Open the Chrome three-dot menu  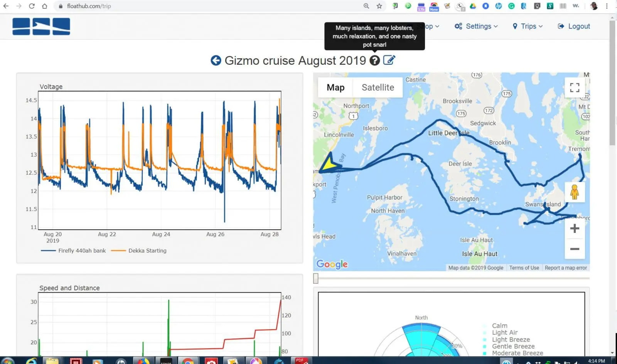[607, 6]
